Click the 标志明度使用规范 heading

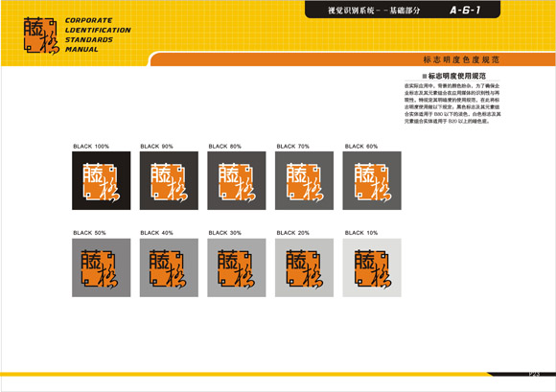tap(453, 76)
